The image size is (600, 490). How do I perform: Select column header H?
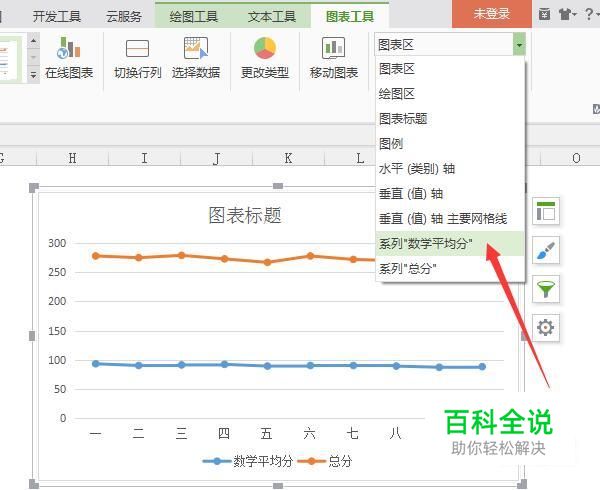(72, 158)
